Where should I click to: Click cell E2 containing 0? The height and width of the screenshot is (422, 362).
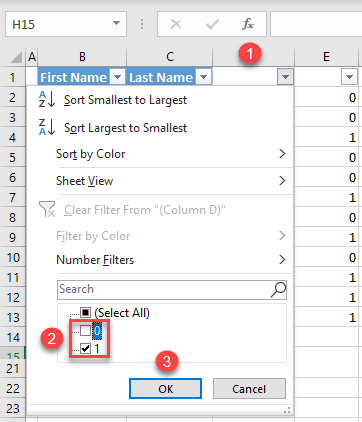click(x=326, y=97)
